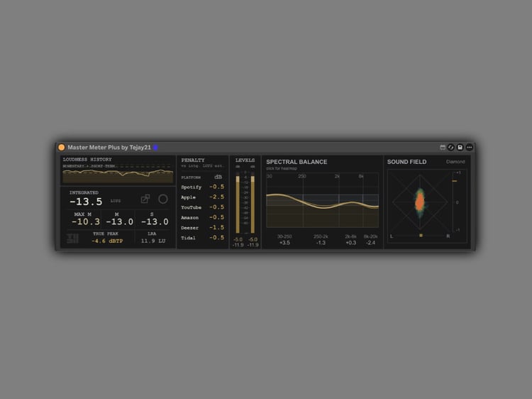The height and width of the screenshot is (399, 532).
Task: Toggle the orange device activator button
Action: 62,148
